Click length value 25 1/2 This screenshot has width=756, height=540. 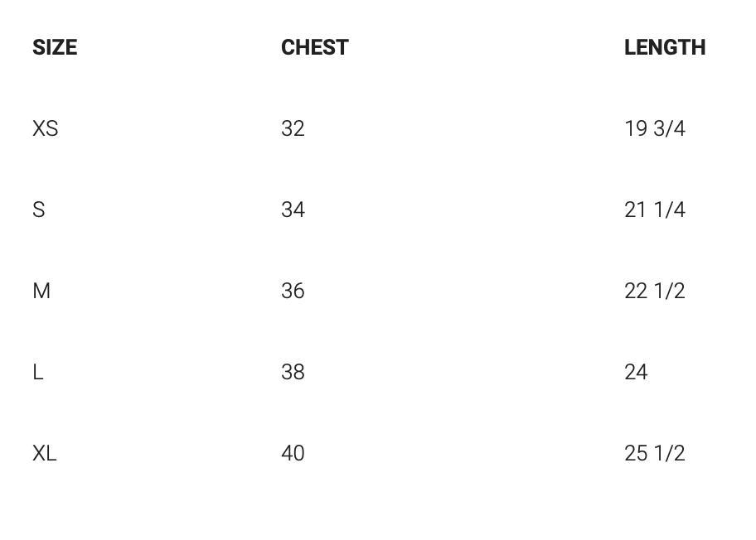tap(655, 454)
